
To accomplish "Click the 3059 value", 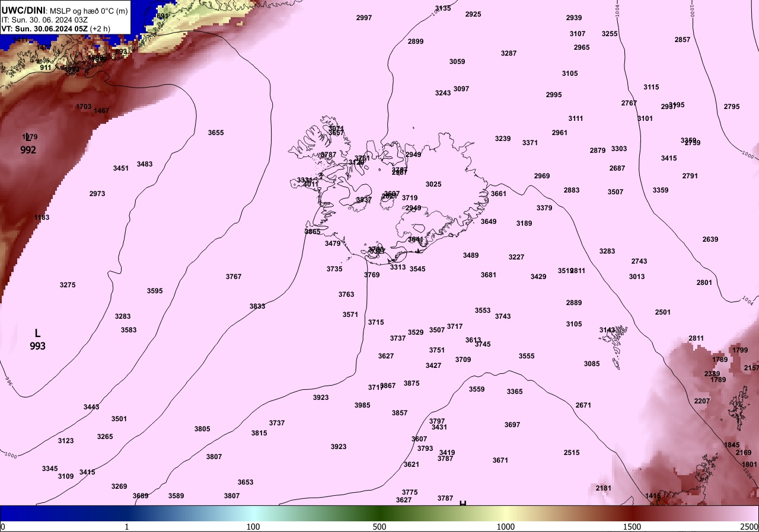I will click(457, 62).
